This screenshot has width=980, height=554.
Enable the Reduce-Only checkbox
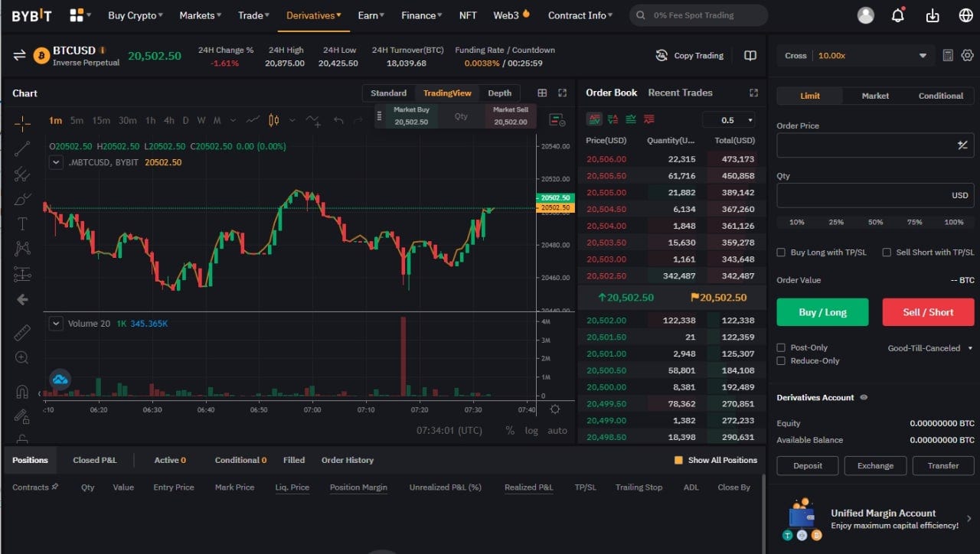(781, 360)
